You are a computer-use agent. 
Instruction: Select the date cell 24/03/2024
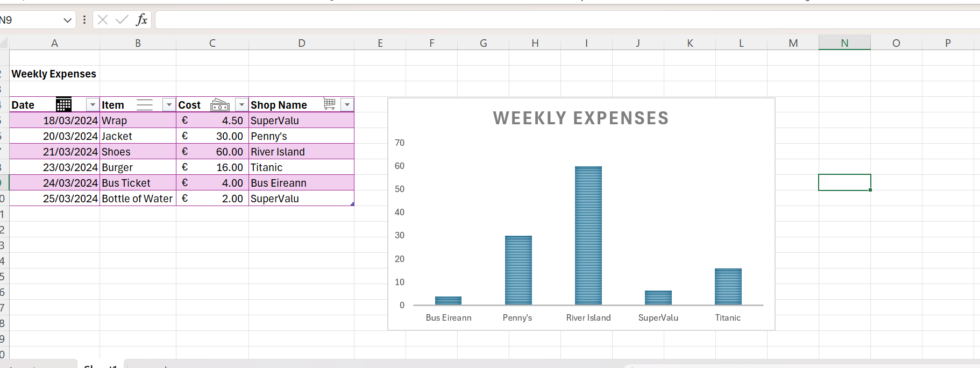click(54, 183)
